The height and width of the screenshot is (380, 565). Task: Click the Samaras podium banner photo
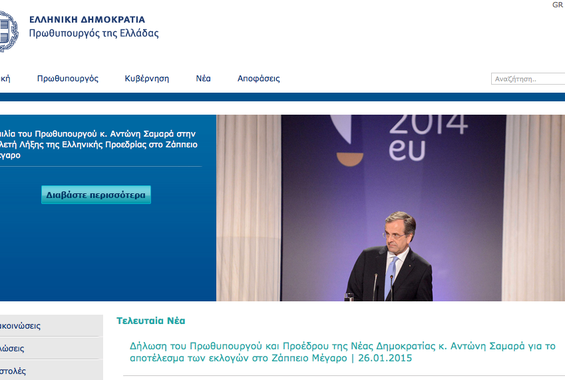(391, 208)
